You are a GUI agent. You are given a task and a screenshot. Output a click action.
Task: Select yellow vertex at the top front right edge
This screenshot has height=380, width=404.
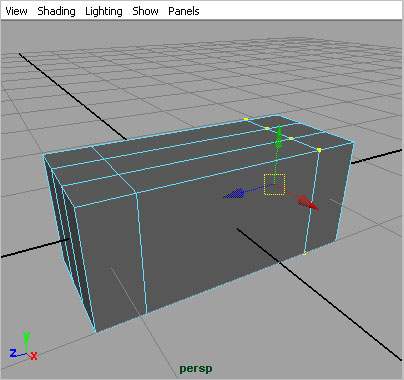click(319, 150)
